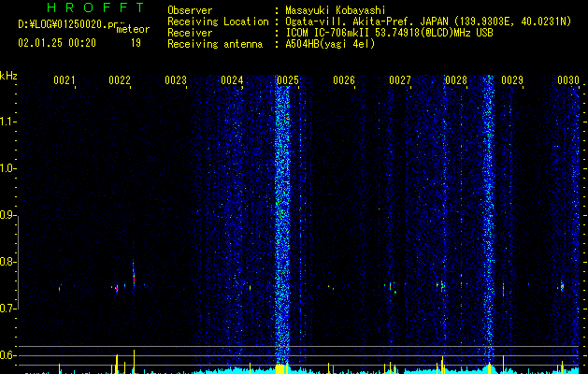This screenshot has width=588, height=374.
Task: Click the 1.0 kHz axis tick label
Action: pyautogui.click(x=7, y=169)
